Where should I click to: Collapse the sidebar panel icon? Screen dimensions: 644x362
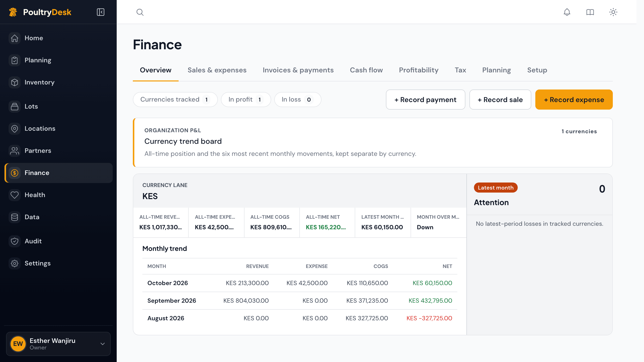tap(101, 12)
